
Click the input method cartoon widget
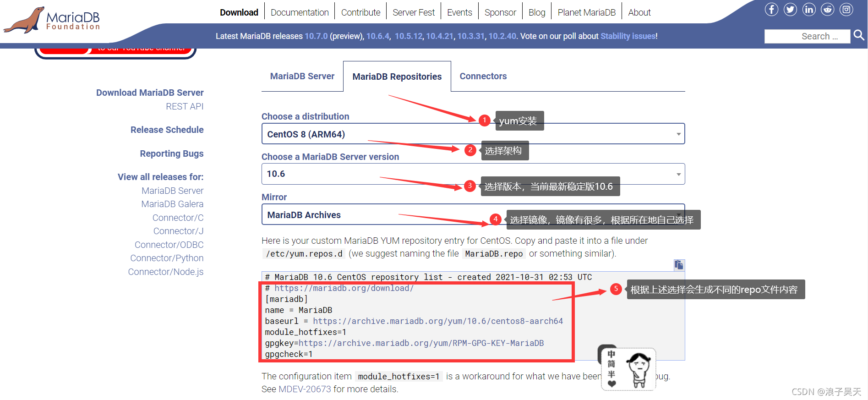(628, 369)
